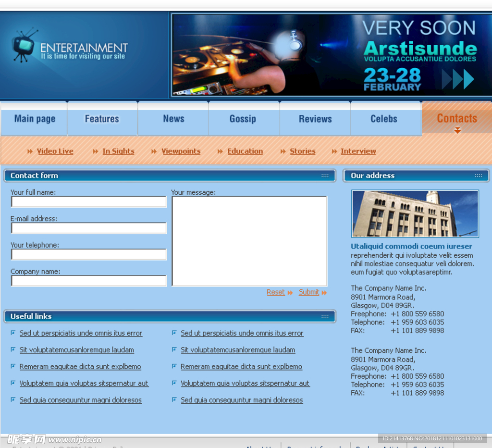
Task: Open right-column Sed quia consequuntur magni link
Action: 242,400
